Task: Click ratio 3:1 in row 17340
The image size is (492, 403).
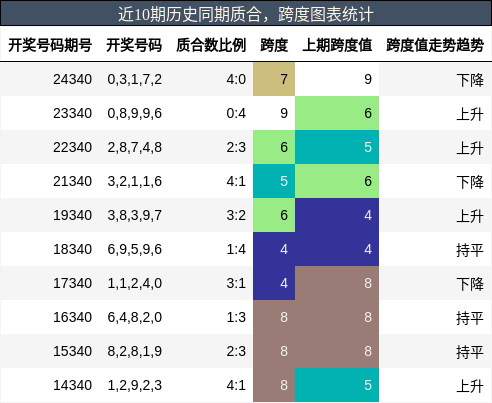Action: 236,283
